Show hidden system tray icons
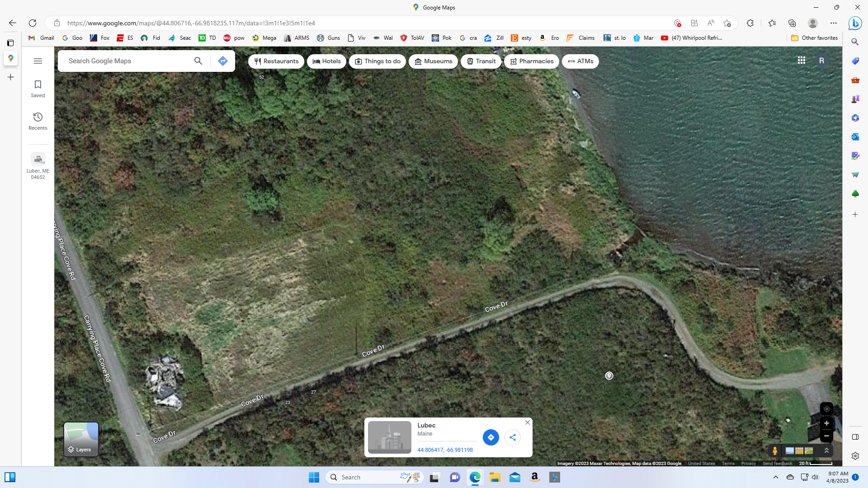Screen dimensions: 868x488 (x=776, y=477)
